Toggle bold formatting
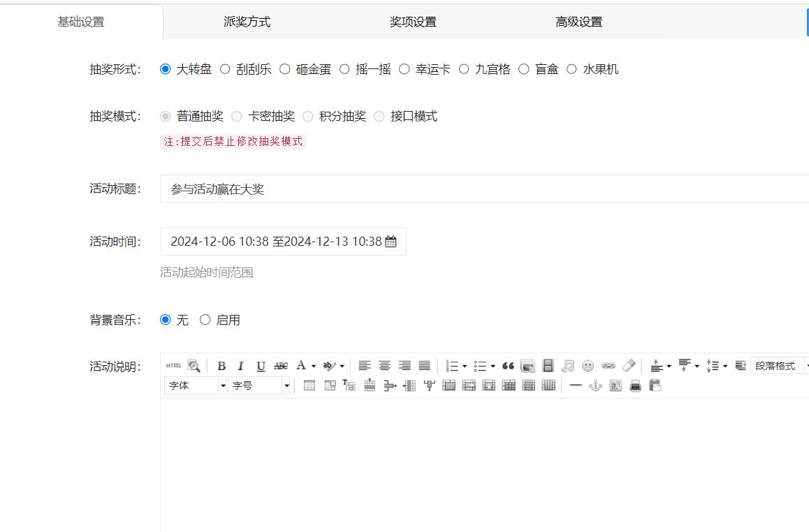Image resolution: width=809 pixels, height=532 pixels. [221, 366]
